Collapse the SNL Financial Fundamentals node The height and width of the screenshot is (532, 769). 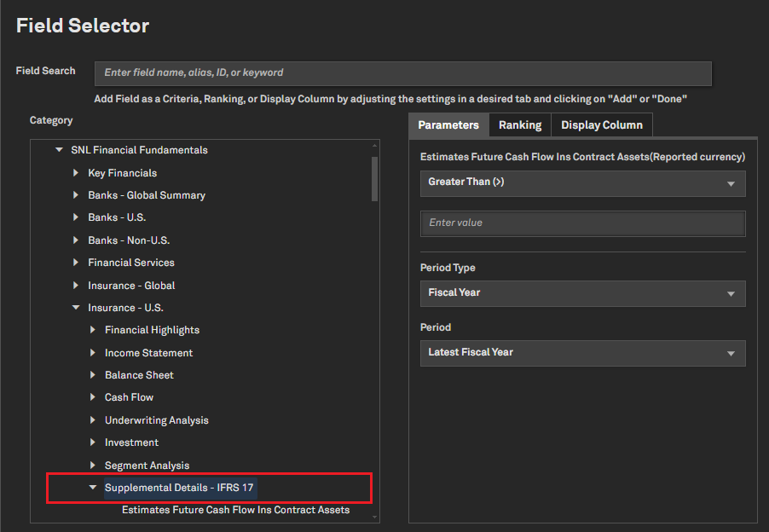click(x=59, y=150)
